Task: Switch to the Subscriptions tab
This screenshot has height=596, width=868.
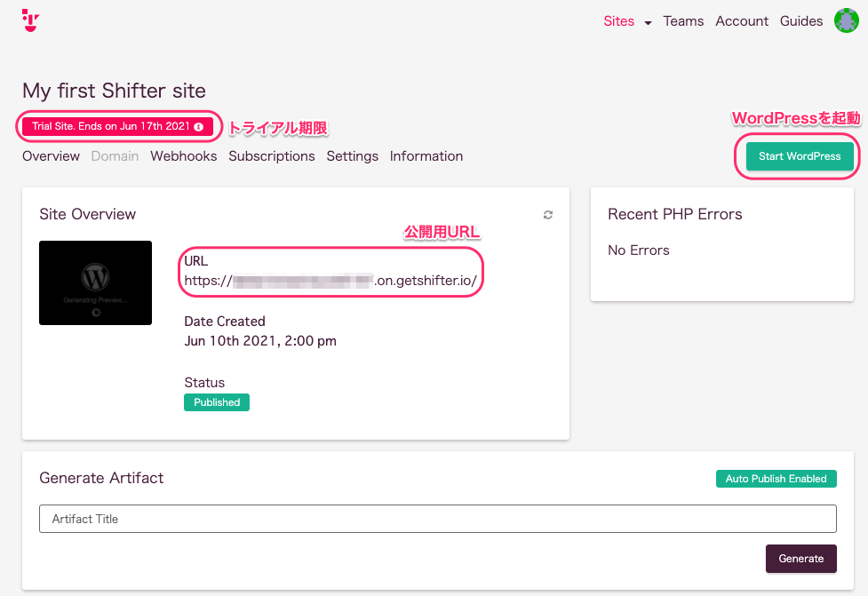Action: 272,156
